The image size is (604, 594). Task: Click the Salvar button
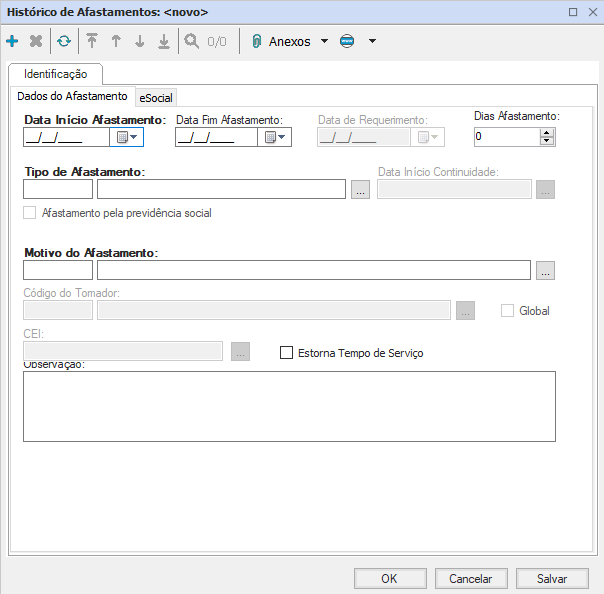coord(551,578)
